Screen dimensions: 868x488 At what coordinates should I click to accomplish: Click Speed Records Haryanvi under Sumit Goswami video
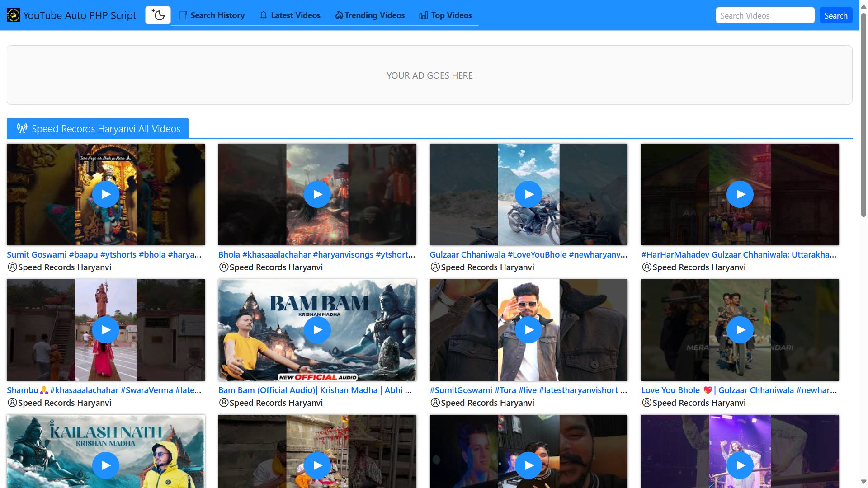pyautogui.click(x=65, y=267)
